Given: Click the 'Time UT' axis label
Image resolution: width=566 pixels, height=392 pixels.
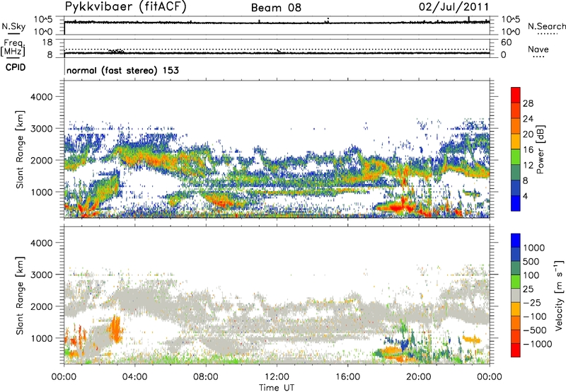Looking at the screenshot, I should pos(277,387).
